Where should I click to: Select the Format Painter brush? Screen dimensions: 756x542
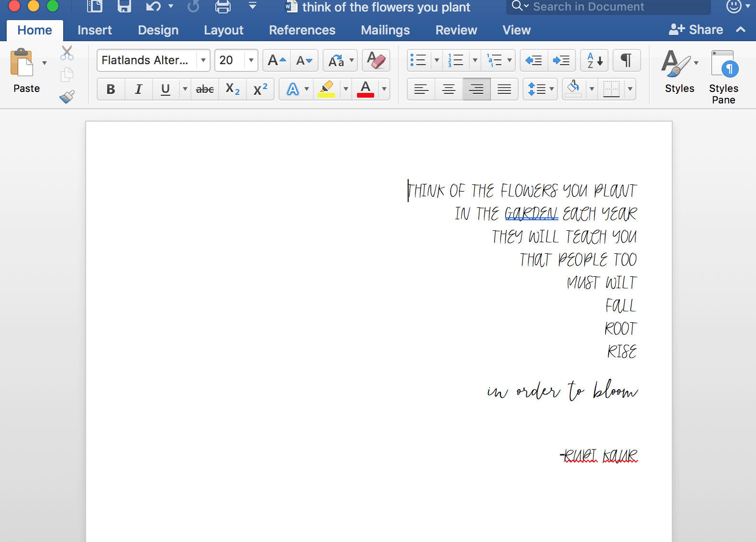67,97
